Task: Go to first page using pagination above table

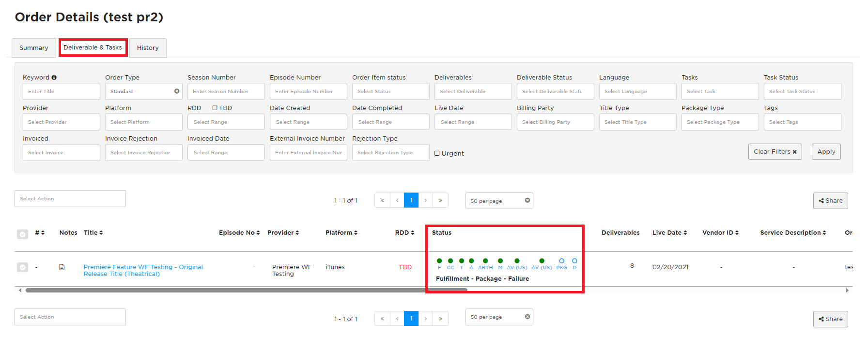Action: click(x=382, y=200)
